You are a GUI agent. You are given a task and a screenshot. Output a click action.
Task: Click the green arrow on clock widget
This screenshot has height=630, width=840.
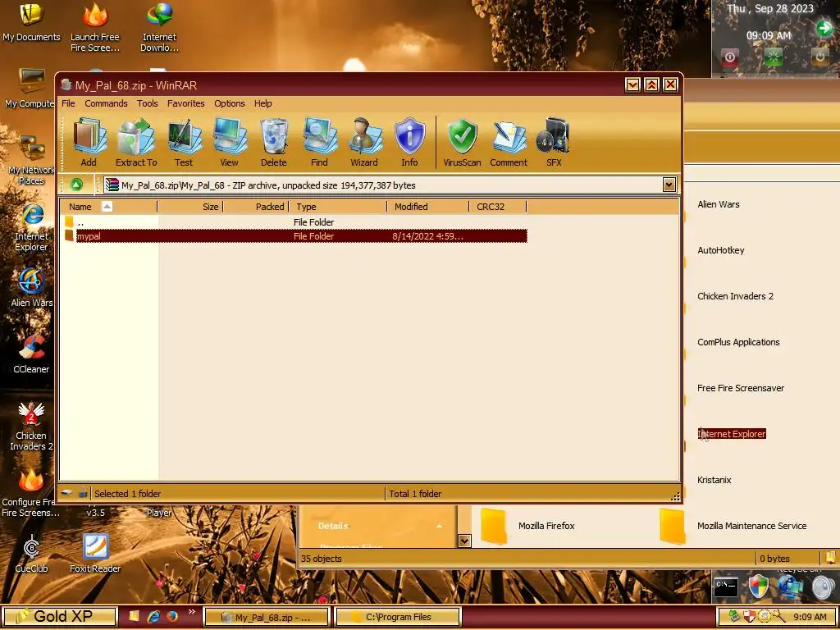pyautogui.click(x=824, y=28)
